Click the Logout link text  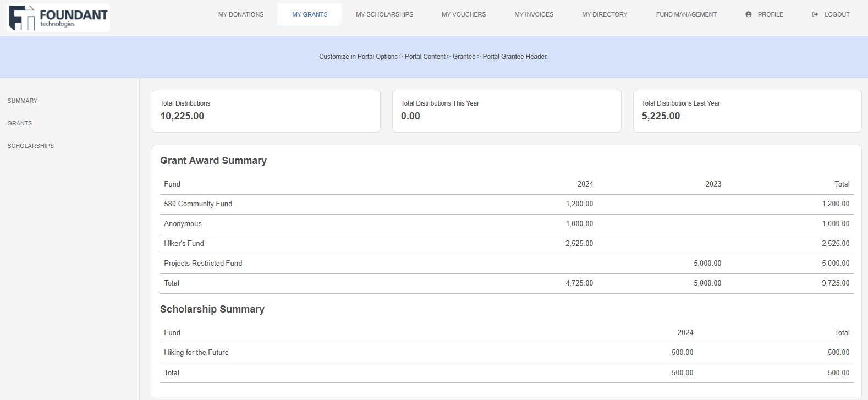[x=837, y=14]
